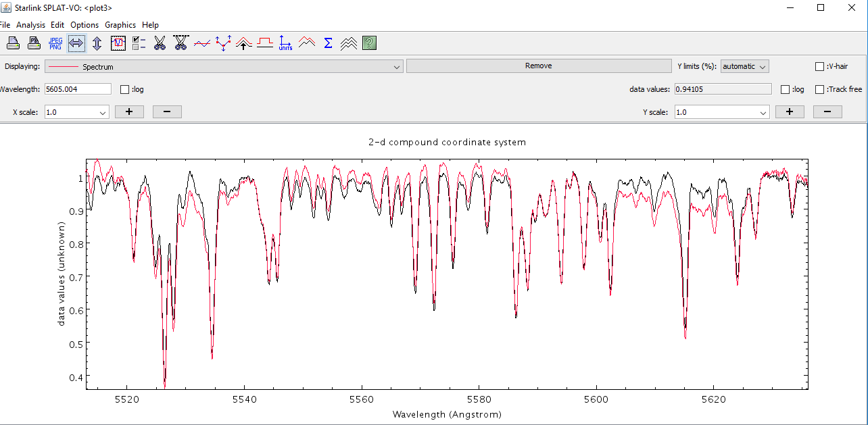Image resolution: width=868 pixels, height=425 pixels.
Task: Click the fit width horizontal arrows icon
Action: pyautogui.click(x=76, y=43)
